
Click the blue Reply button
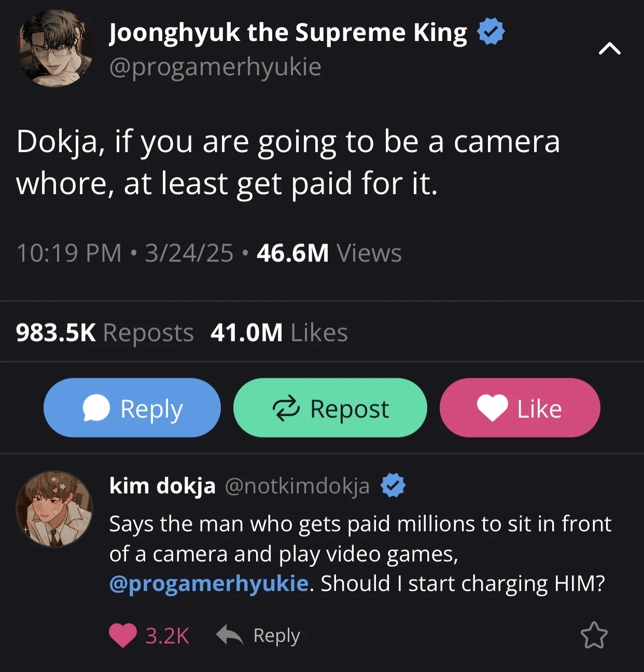tap(132, 408)
